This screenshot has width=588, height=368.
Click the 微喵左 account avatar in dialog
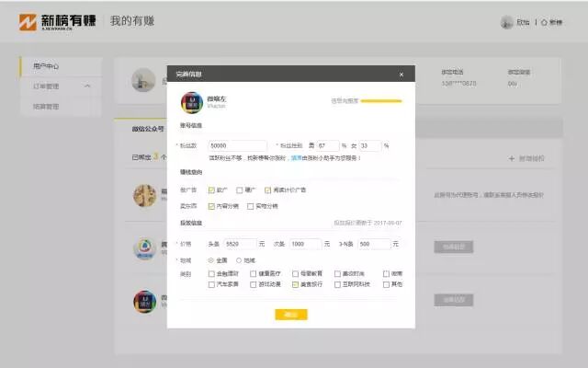point(191,101)
